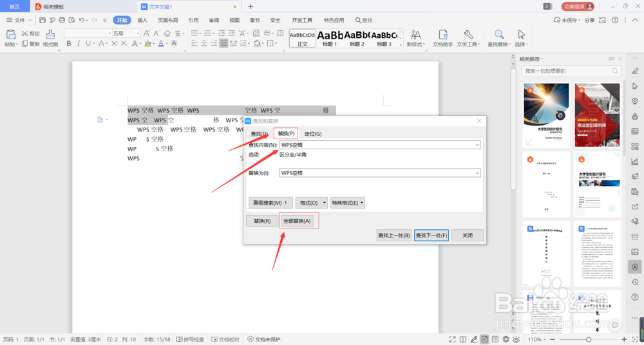Toggle Spell Check (拼写检查) in status bar
This screenshot has width=644, height=345.
tap(190, 340)
